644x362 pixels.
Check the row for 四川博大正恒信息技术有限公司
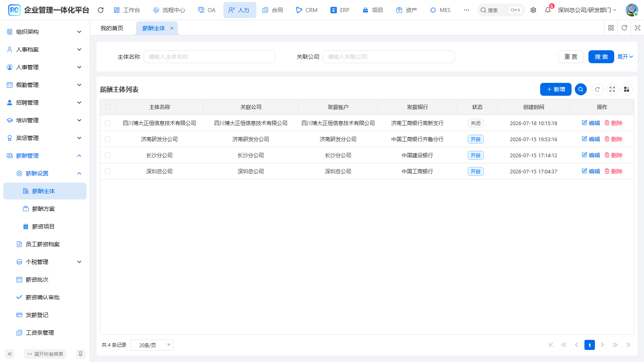(108, 123)
